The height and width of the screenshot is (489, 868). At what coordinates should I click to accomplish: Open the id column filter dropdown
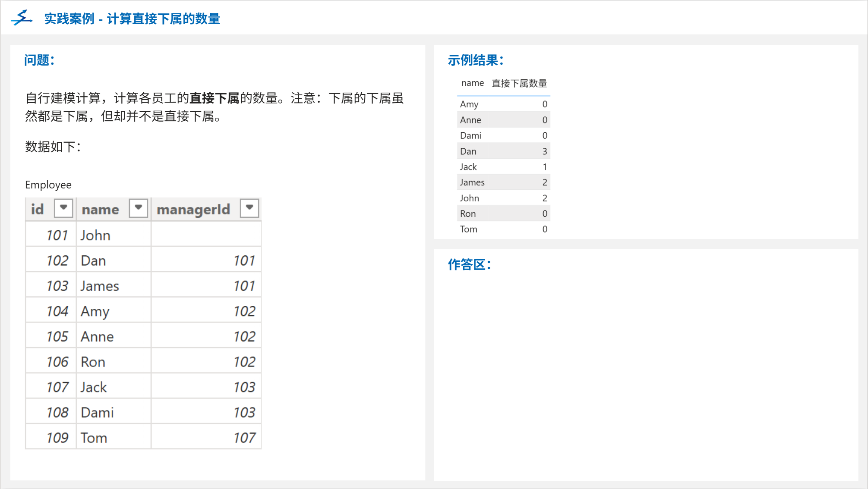coord(63,208)
